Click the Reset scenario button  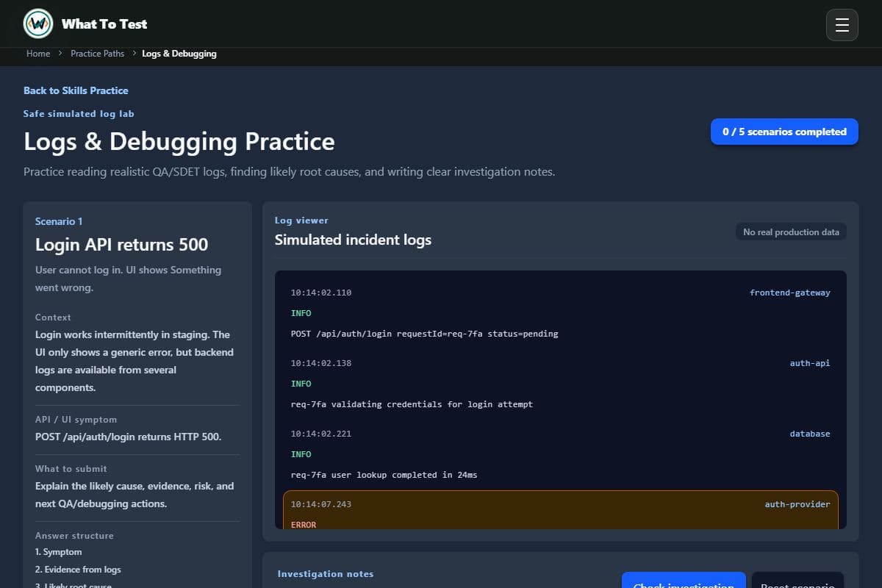797,581
